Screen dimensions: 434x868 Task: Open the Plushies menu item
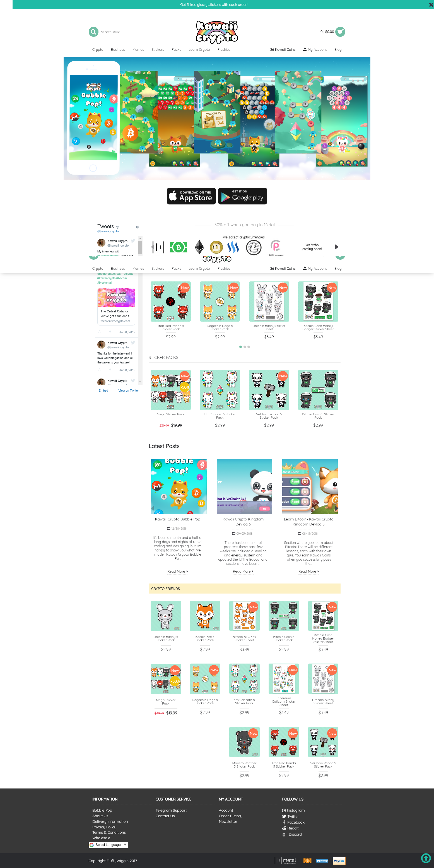pos(224,50)
